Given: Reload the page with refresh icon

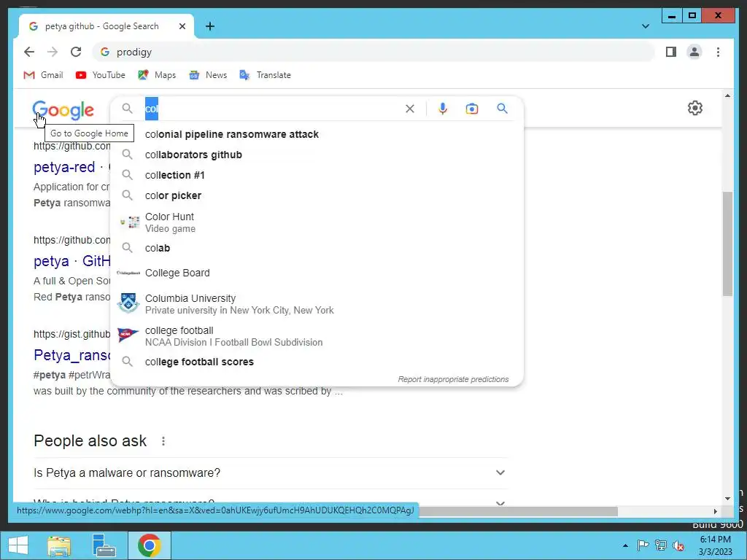Looking at the screenshot, I should pos(76,52).
